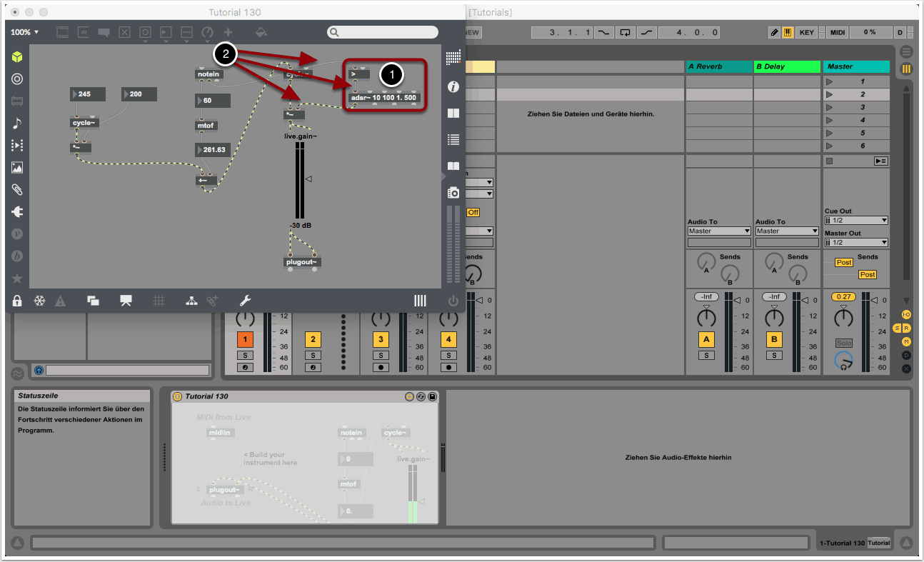The image size is (924, 562).
Task: Toggle track 1 activator button
Action: pyautogui.click(x=245, y=339)
